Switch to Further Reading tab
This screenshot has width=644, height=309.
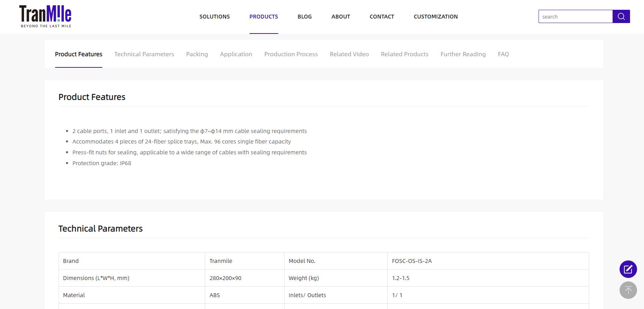[463, 54]
